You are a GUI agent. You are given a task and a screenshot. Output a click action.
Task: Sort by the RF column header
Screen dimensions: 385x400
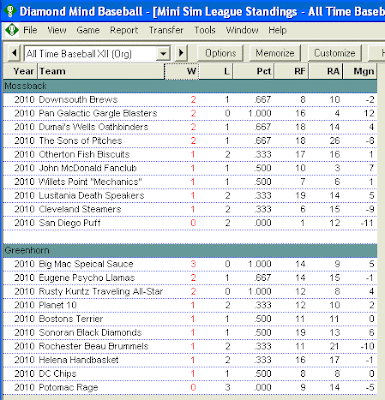tap(292, 71)
